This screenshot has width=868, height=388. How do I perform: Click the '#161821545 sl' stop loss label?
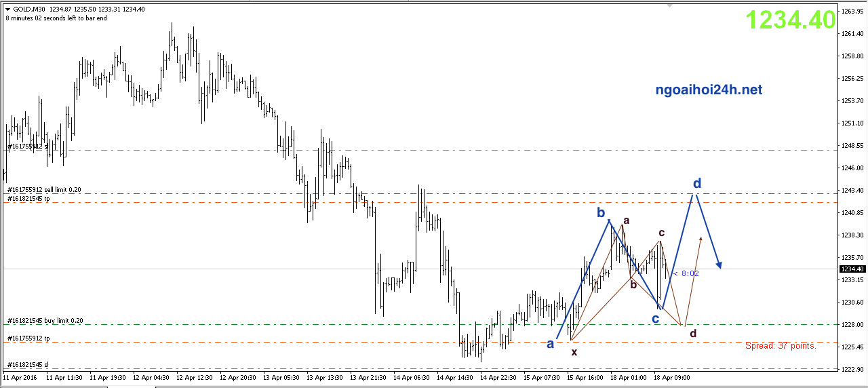click(28, 364)
